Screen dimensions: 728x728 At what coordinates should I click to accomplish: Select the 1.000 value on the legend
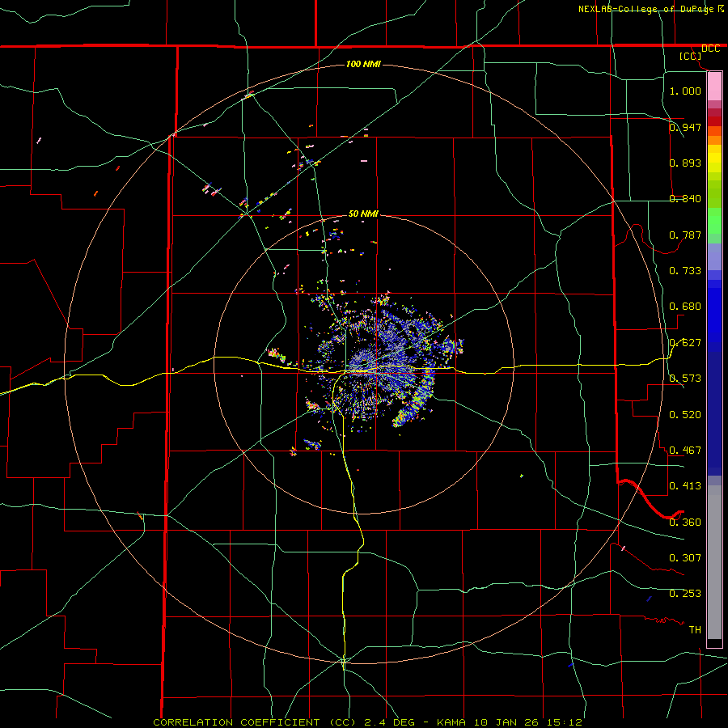(685, 91)
